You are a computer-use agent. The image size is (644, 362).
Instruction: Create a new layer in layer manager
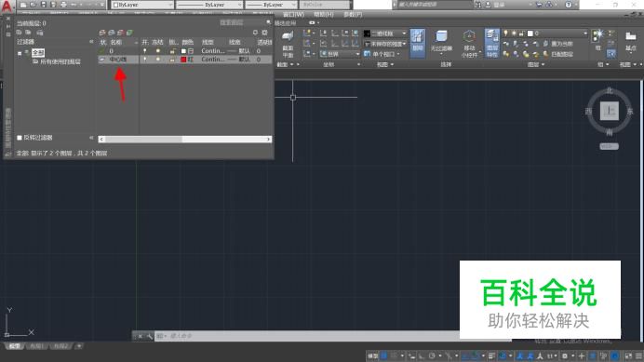click(x=102, y=33)
